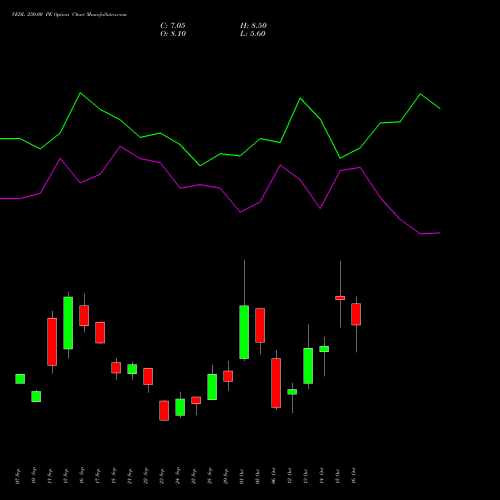Click the '01 Oct' date label on the axis

point(242,476)
